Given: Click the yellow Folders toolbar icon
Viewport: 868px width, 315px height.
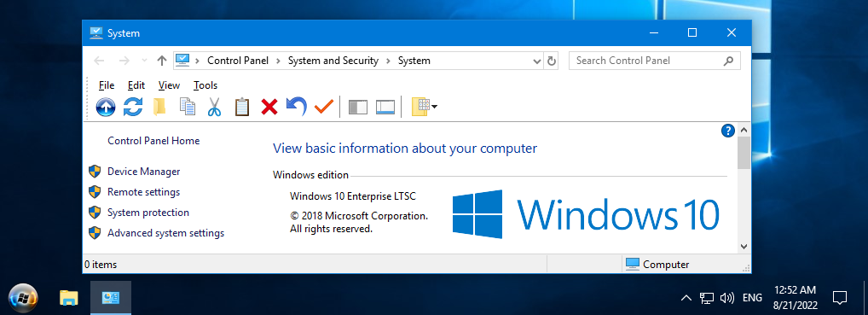Looking at the screenshot, I should click(159, 107).
